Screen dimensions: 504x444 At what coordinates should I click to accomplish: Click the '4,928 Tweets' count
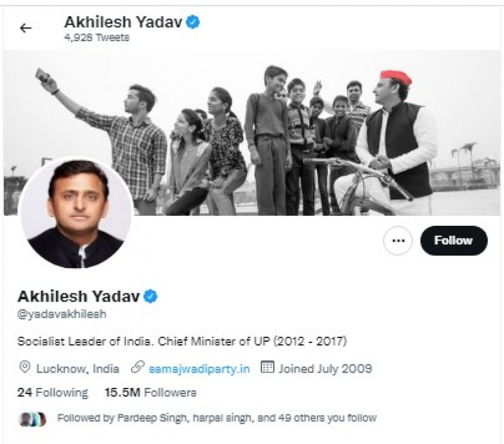[x=96, y=38]
